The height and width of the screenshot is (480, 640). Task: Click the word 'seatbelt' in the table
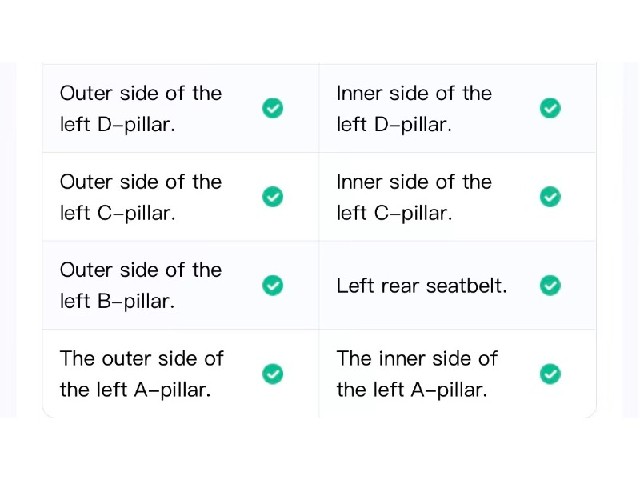click(x=464, y=286)
